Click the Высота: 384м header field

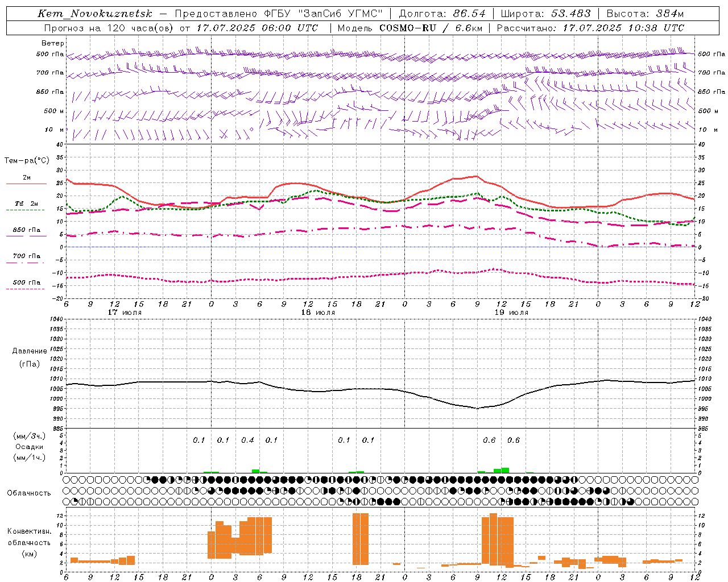click(x=645, y=14)
